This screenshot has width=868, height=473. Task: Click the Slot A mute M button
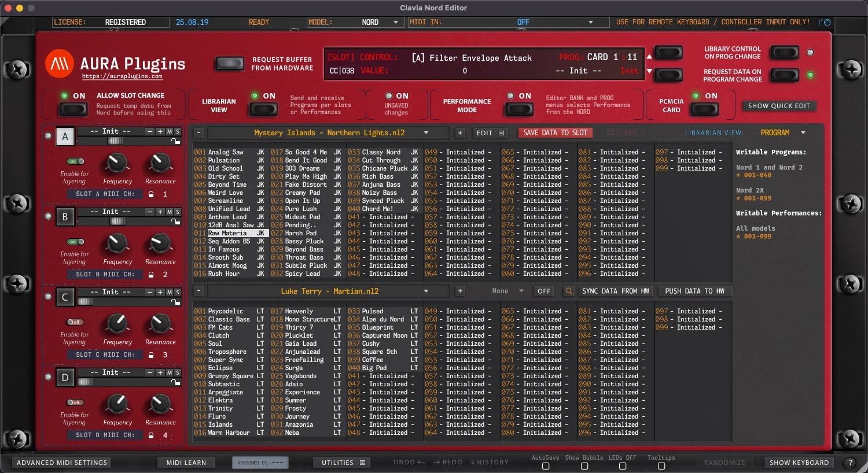170,132
